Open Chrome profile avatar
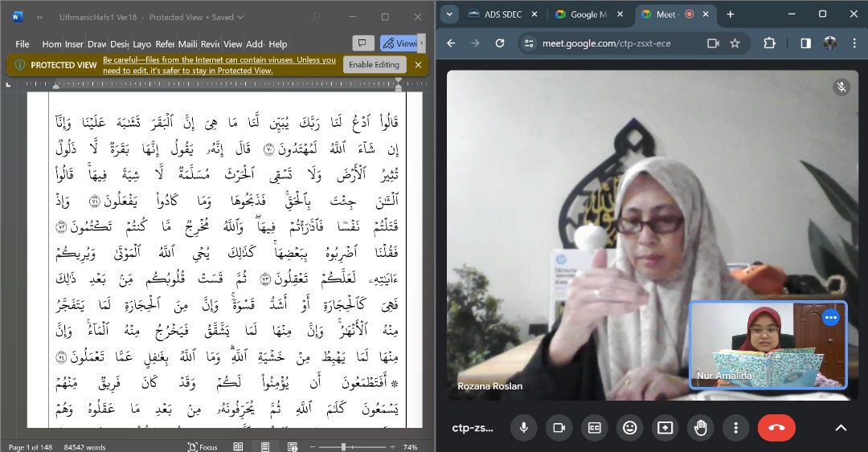The image size is (868, 452). pyautogui.click(x=829, y=43)
